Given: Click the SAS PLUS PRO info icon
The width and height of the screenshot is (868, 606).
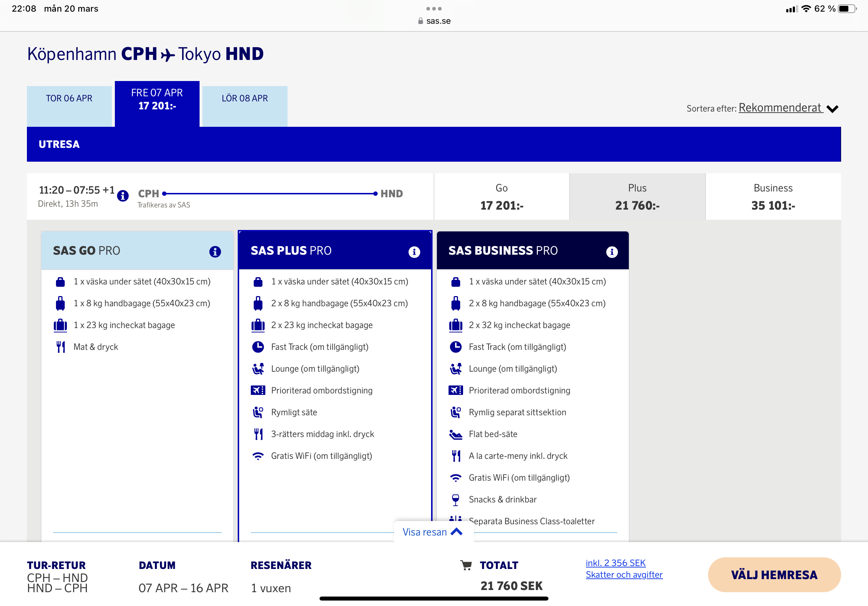Looking at the screenshot, I should pyautogui.click(x=414, y=251).
